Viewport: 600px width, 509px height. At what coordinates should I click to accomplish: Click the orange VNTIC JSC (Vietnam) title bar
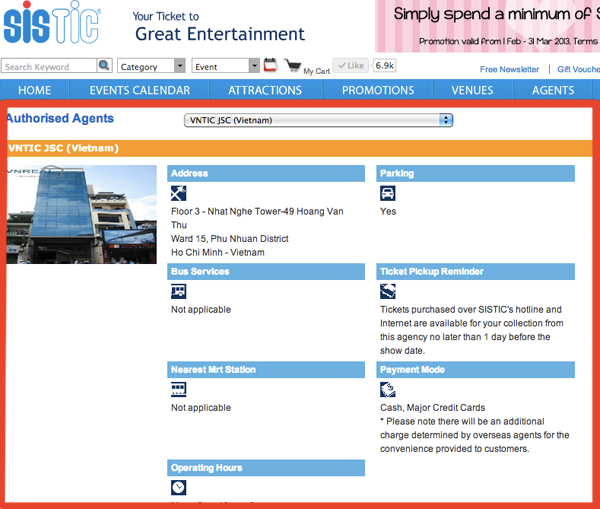click(300, 148)
